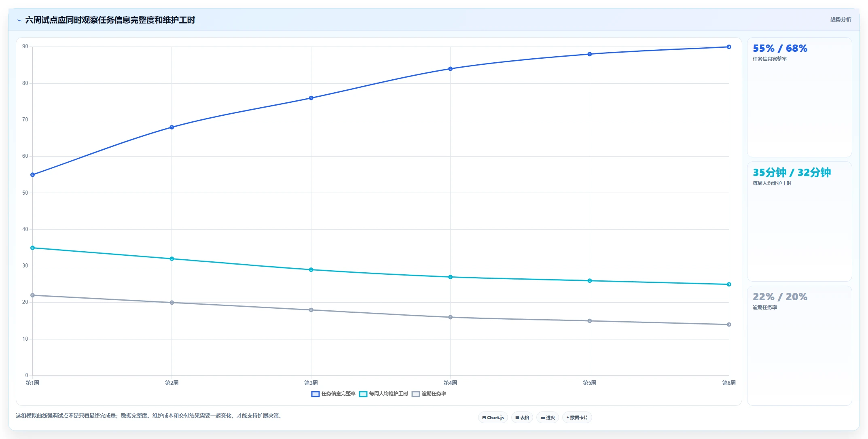Click the 每周人均维护工时 card caption
The image size is (868, 439).
coord(772,183)
